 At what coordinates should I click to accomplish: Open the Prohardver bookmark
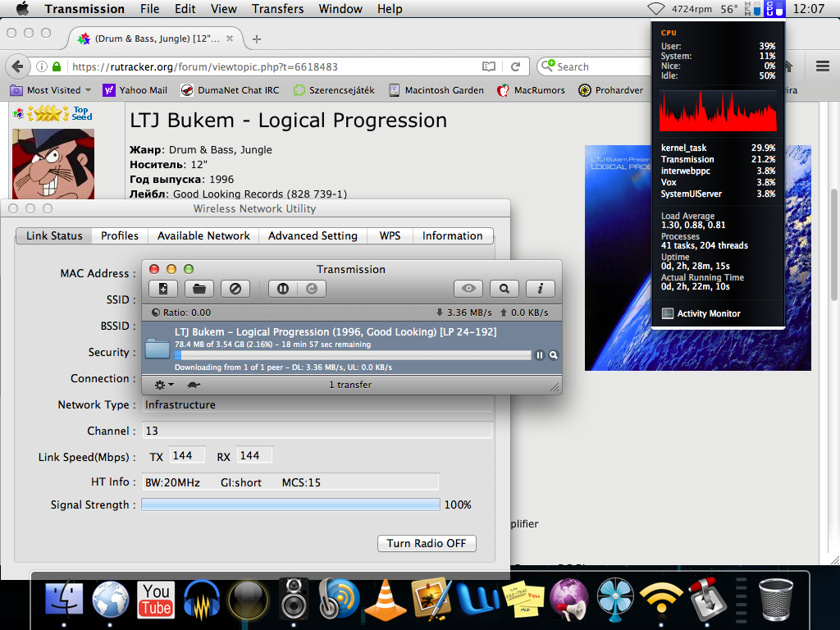click(x=610, y=90)
